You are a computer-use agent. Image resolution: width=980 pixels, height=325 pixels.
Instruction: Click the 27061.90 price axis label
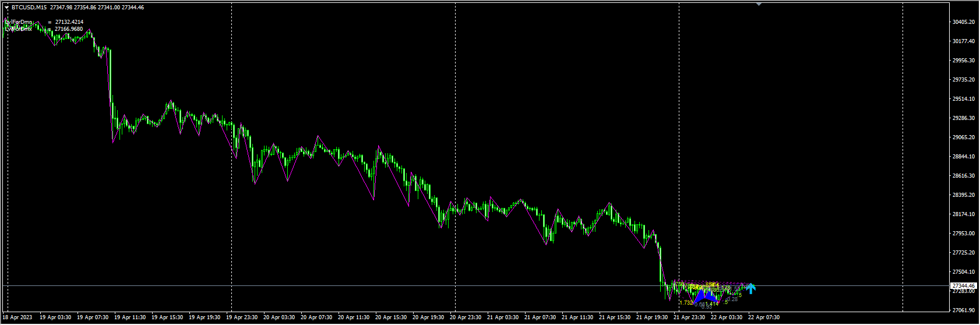click(963, 310)
